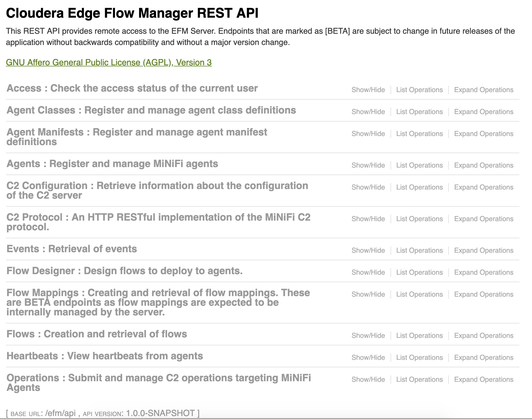Expand Operations for the Operations section
This screenshot has width=532, height=419.
click(484, 379)
